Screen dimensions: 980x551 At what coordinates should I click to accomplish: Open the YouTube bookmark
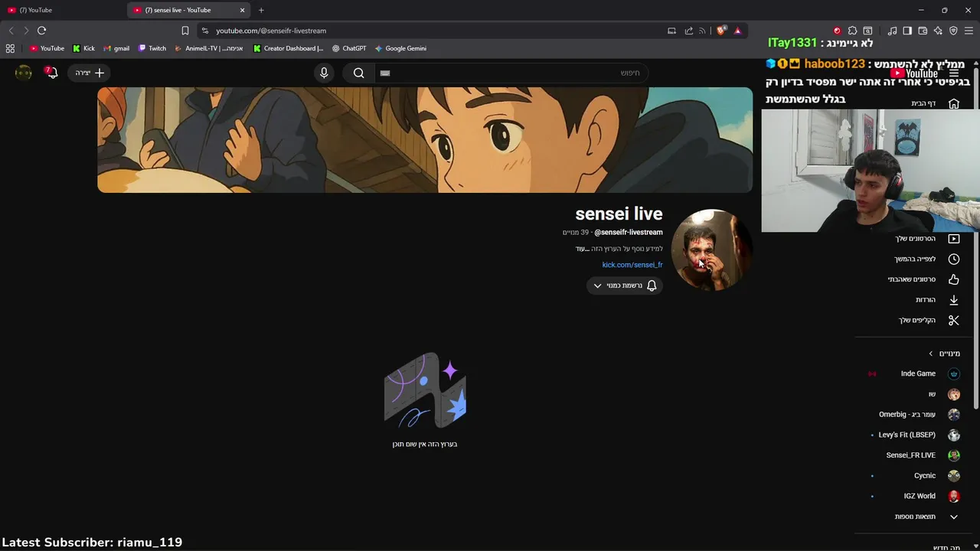click(x=47, y=48)
